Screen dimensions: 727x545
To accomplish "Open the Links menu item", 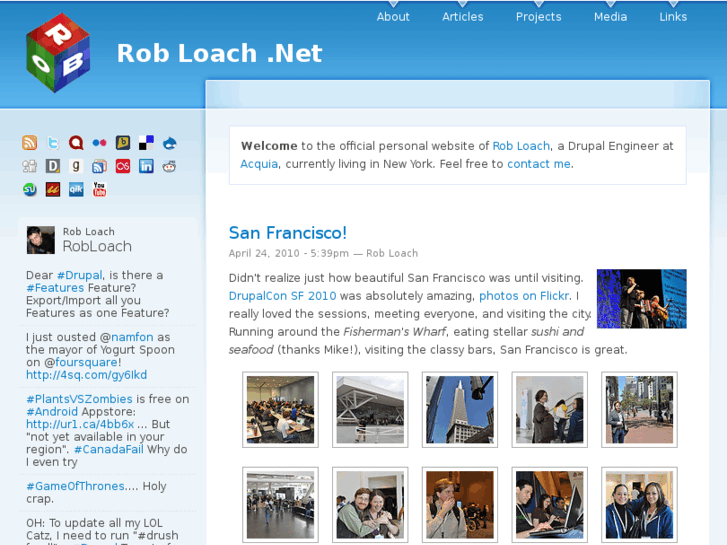I will (x=673, y=17).
